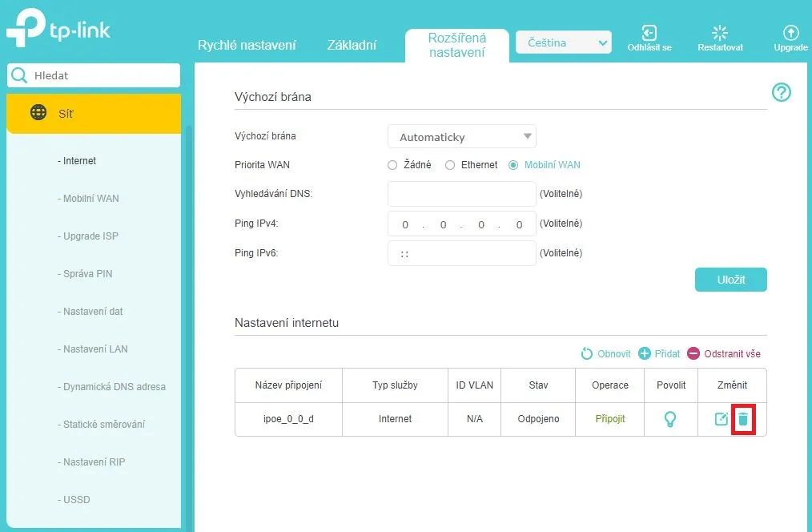Switch to the Rychlé nastavení tab
The height and width of the screenshot is (532, 812).
(x=247, y=45)
